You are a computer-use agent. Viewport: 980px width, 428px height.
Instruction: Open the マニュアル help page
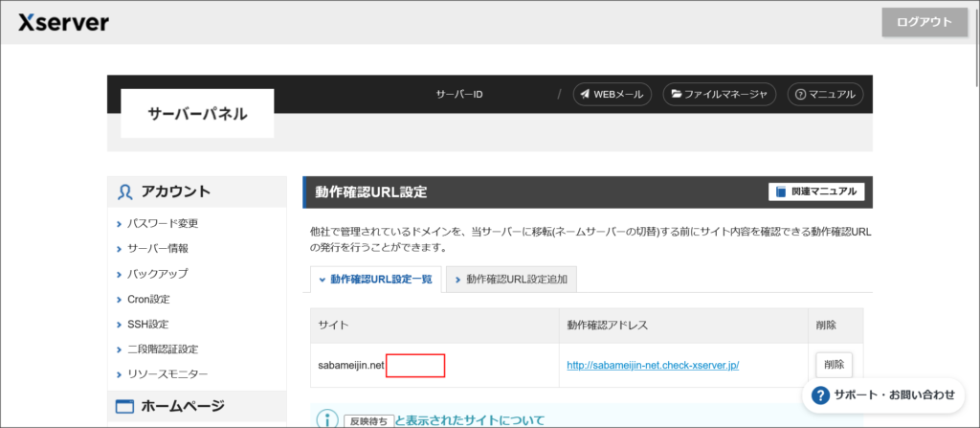(826, 94)
